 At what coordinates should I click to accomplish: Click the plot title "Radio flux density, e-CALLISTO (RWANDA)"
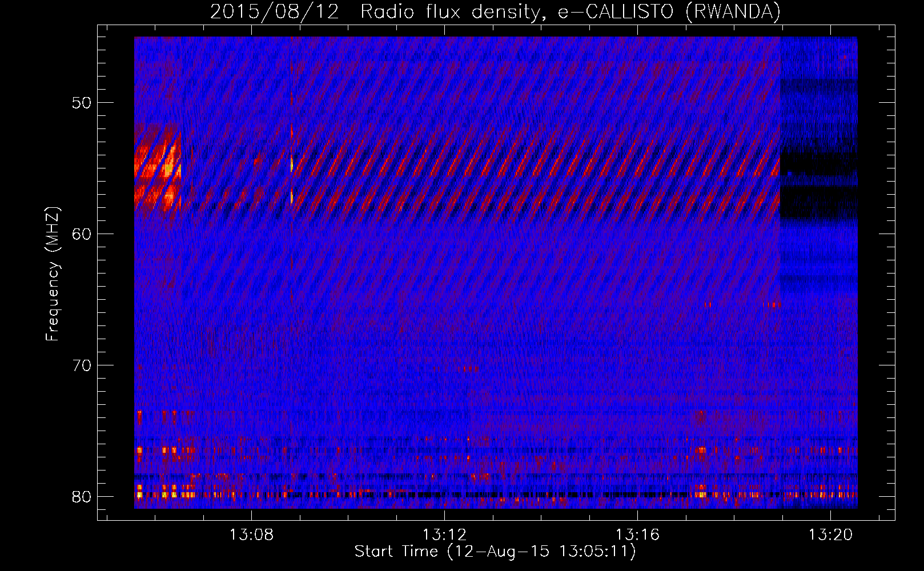click(571, 11)
